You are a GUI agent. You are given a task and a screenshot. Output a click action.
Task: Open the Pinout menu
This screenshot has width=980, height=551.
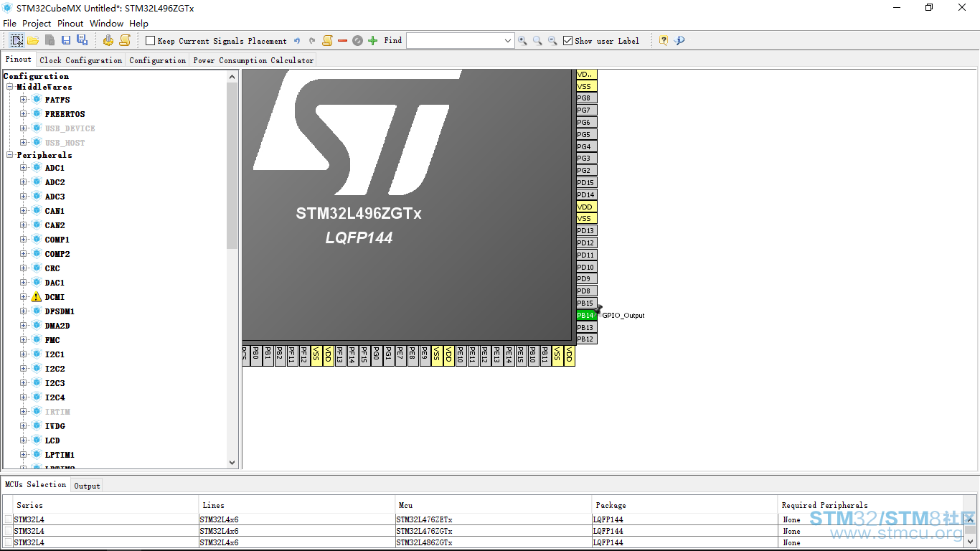point(70,24)
